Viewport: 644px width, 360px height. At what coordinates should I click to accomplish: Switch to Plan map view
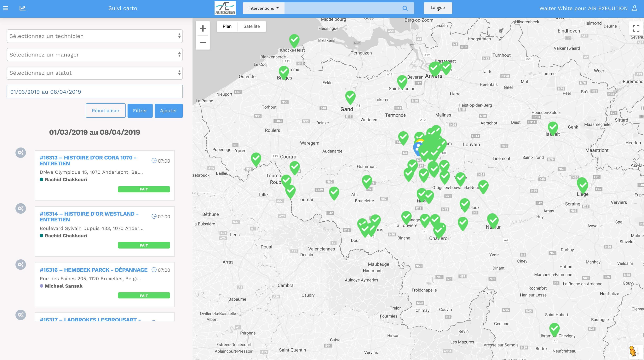[227, 27]
